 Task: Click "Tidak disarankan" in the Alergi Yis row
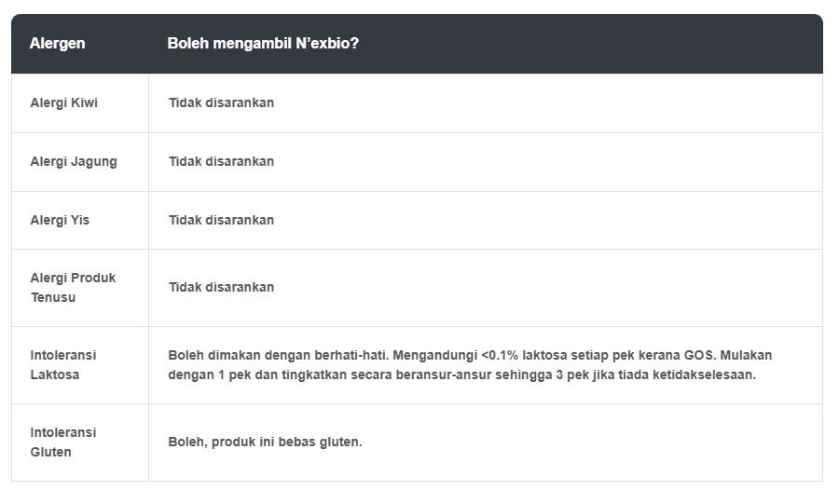click(x=221, y=220)
